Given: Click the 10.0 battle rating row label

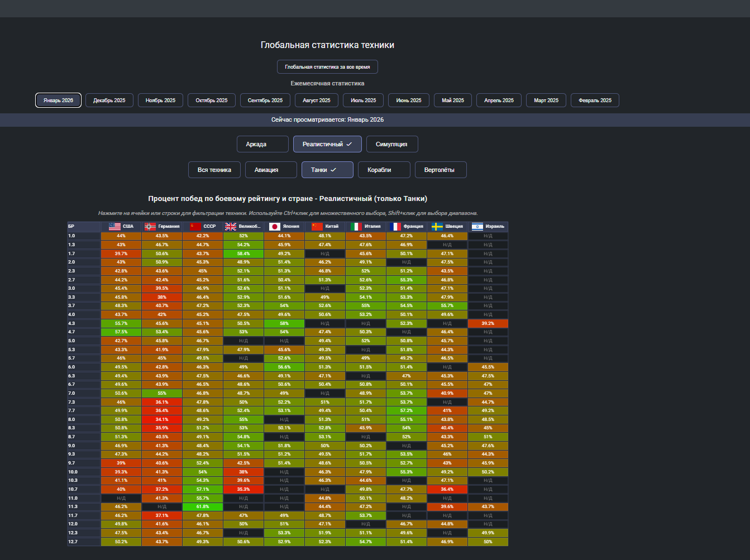Looking at the screenshot, I should 84,472.
